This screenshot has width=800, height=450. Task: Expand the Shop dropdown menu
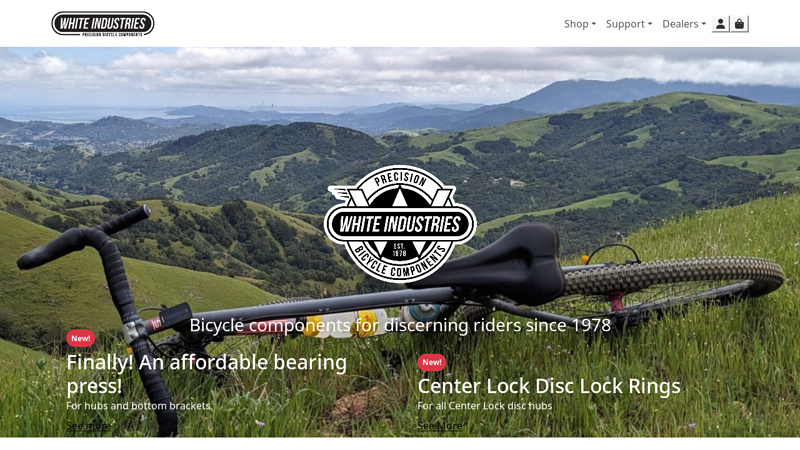pos(580,24)
